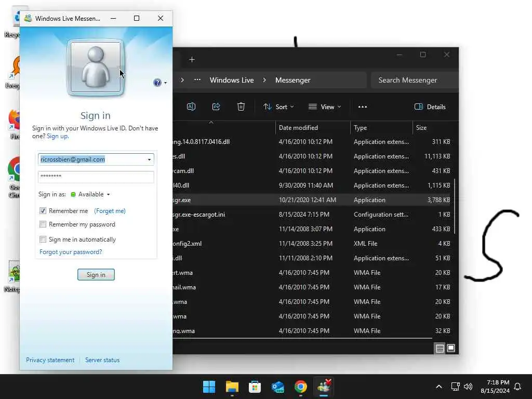
Task: Click the Share icon in Explorer toolbar
Action: click(x=216, y=107)
